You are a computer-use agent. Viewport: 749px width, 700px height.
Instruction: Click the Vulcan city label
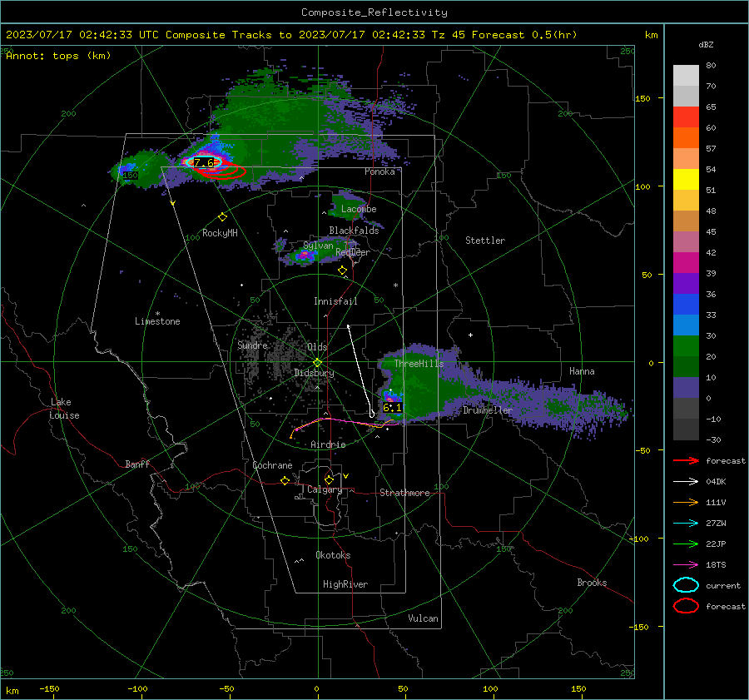[423, 618]
